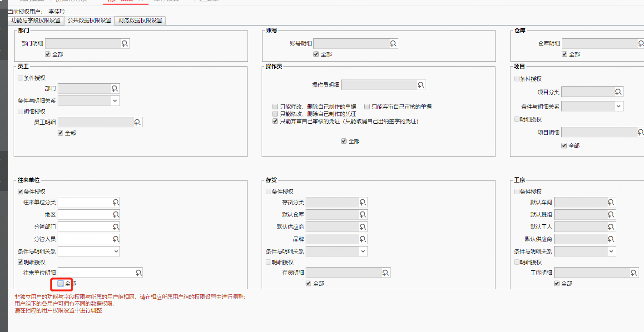Click the lookup icon beside 默认工人

612,226
